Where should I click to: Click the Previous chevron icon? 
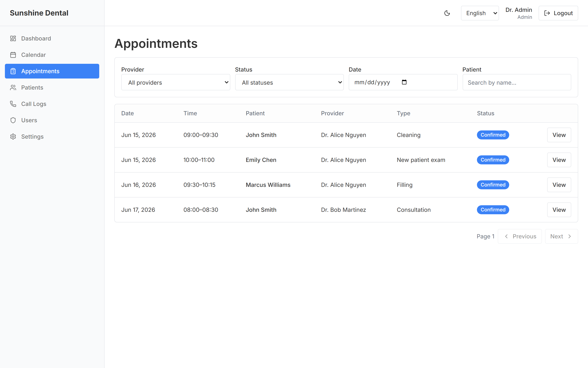coord(506,236)
